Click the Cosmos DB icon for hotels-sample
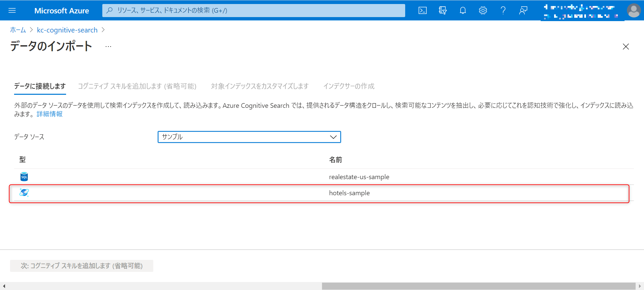This screenshot has height=290, width=644. (24, 193)
